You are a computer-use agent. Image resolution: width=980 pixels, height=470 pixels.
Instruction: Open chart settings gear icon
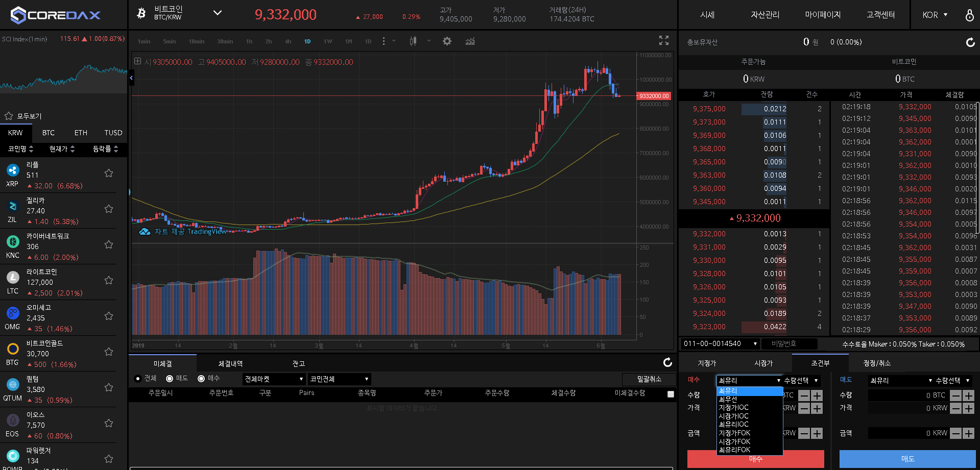click(x=447, y=41)
